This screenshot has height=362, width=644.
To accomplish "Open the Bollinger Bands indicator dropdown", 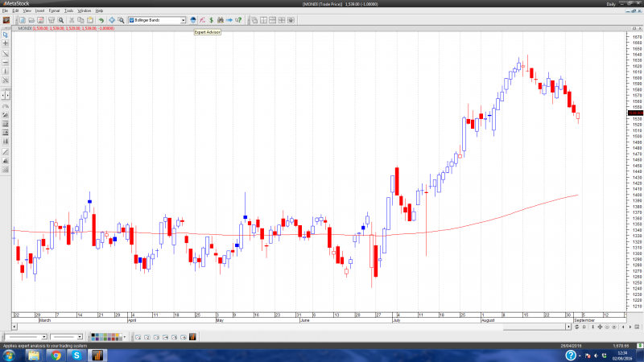I will coord(183,19).
